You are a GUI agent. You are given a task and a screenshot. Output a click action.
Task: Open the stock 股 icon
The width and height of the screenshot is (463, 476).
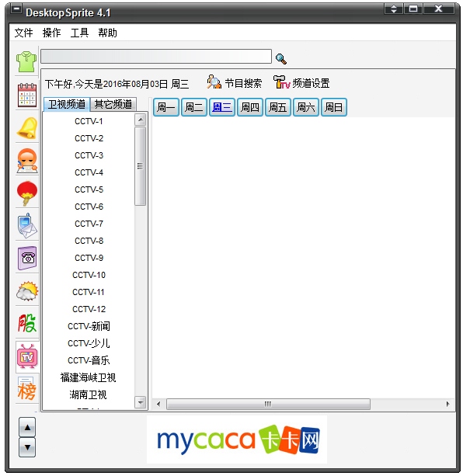coord(27,323)
